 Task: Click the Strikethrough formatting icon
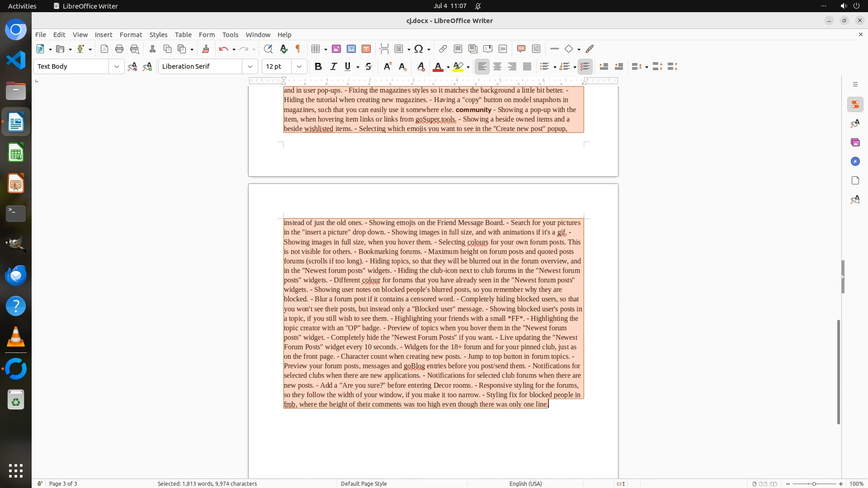[368, 66]
